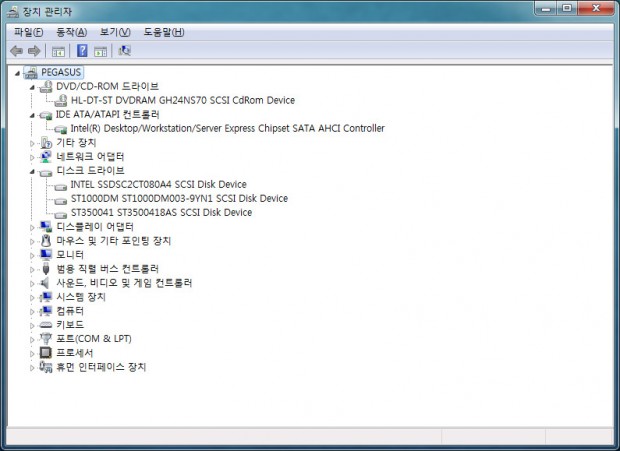Screen dimensions: 620x451
Task: Click Scan for hardware changes icon
Action: pyautogui.click(x=124, y=51)
